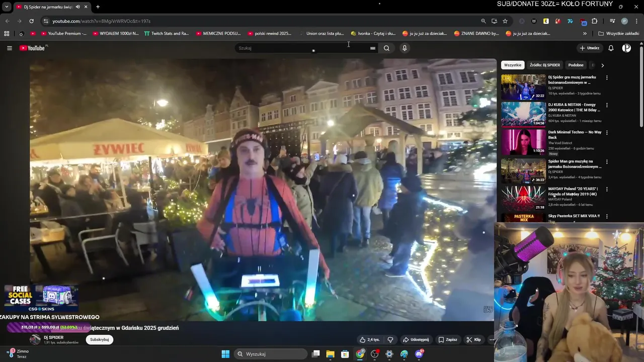The image size is (644, 362).
Task: Open File Explorer from taskbar
Action: (330, 354)
